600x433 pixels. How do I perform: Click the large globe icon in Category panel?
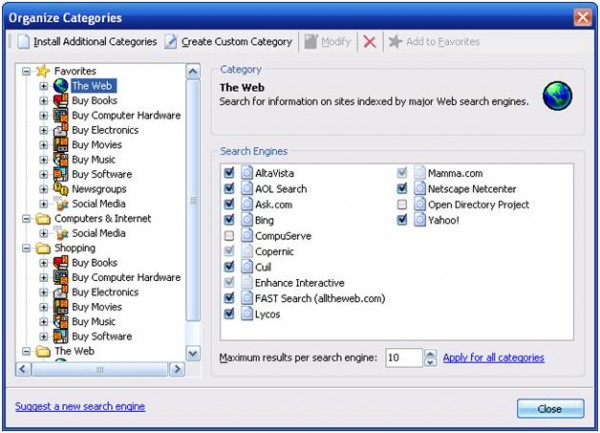558,96
